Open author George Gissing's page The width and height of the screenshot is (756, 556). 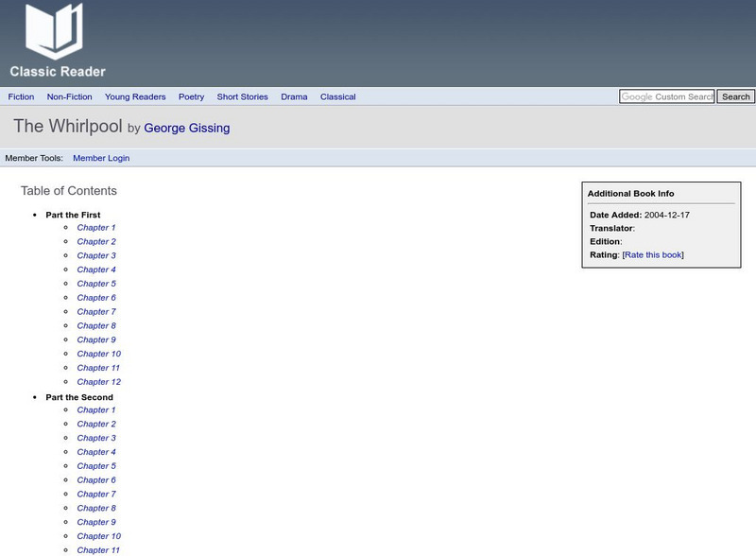[x=186, y=128]
